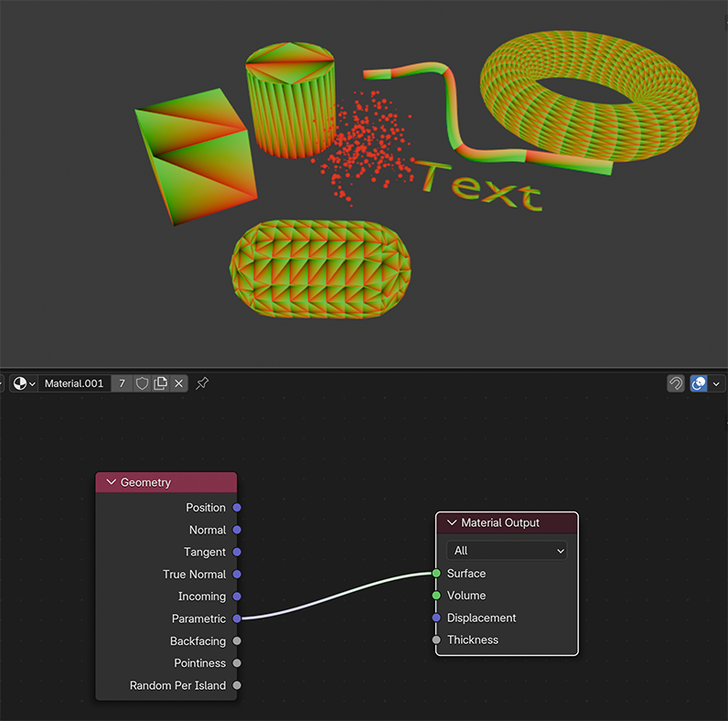The width and height of the screenshot is (728, 721).
Task: Click the Random Per Island output socket
Action: 237,685
